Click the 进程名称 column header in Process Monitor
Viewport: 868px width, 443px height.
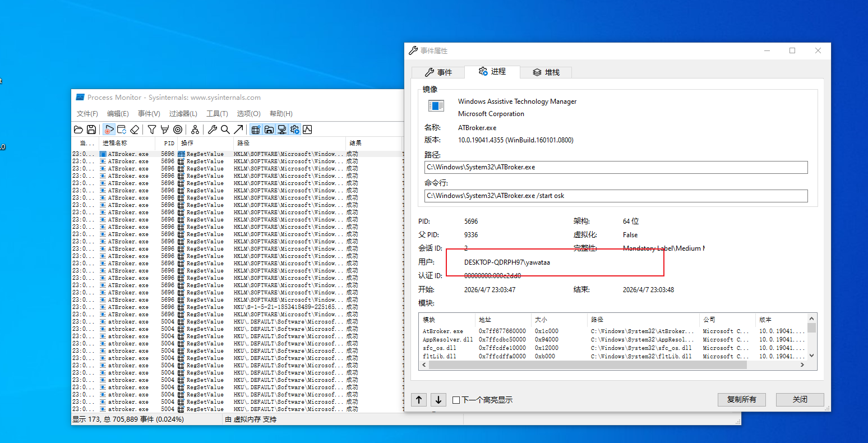coord(127,143)
